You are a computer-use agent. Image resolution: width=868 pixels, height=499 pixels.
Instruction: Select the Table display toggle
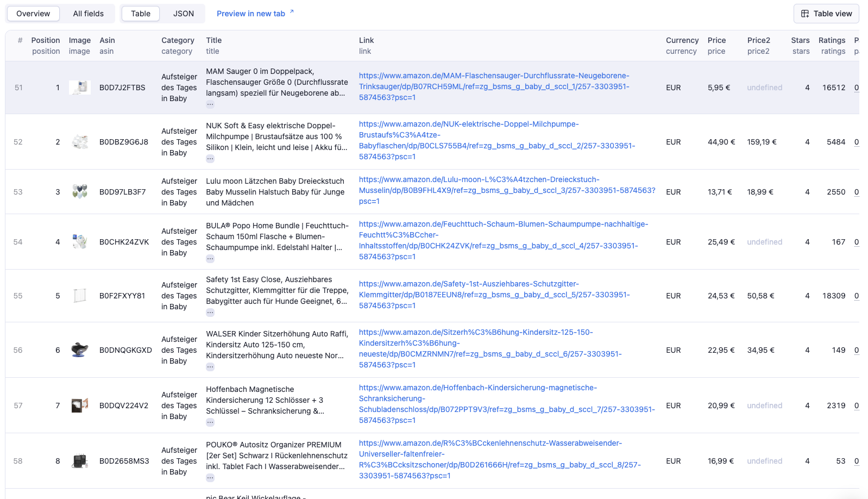click(140, 14)
